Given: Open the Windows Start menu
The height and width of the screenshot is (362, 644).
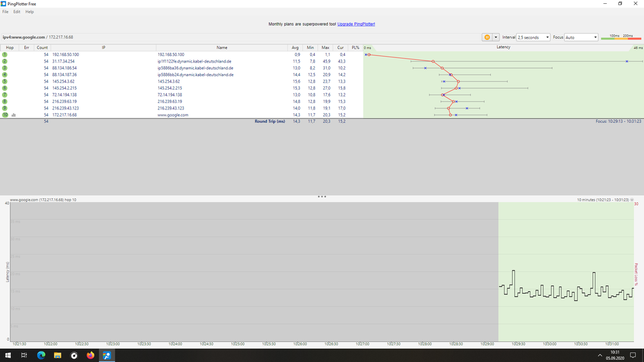Looking at the screenshot, I should (x=8, y=356).
